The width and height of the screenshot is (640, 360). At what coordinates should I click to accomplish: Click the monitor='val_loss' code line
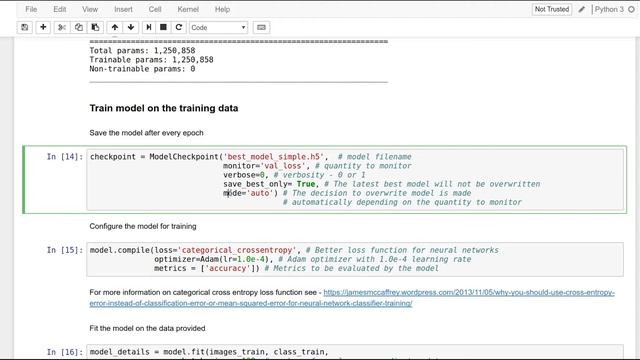click(317, 166)
